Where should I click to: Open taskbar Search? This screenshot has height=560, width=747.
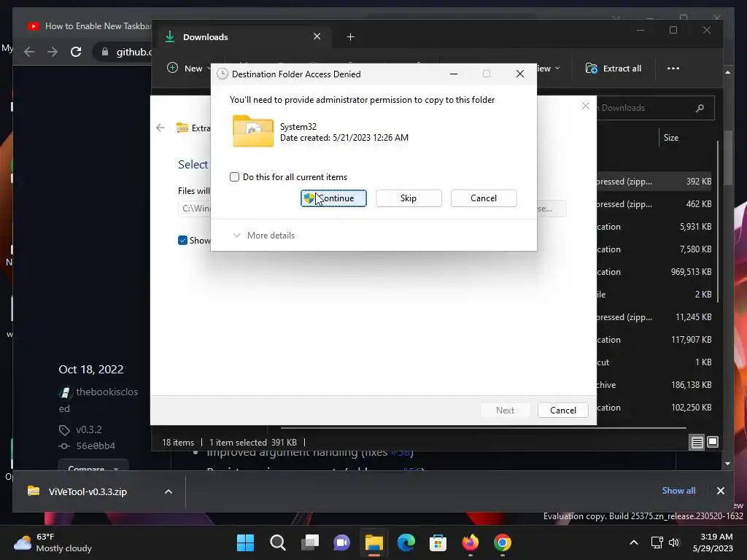[278, 542]
